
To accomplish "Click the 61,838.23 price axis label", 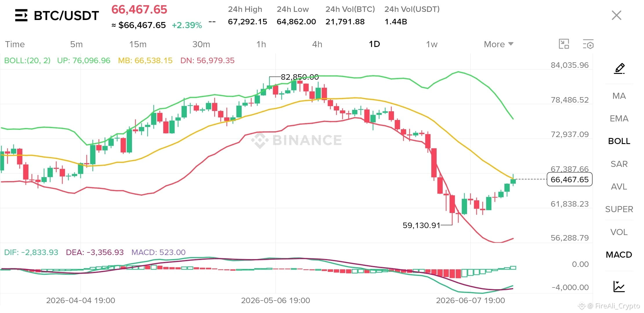I will click(x=570, y=204).
